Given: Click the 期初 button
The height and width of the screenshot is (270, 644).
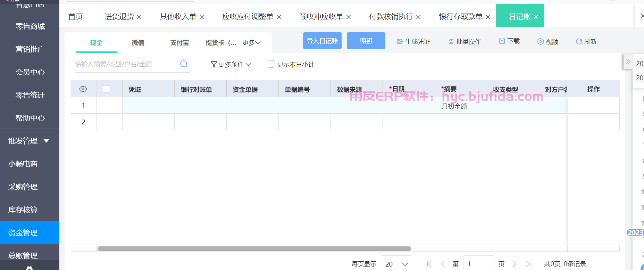Looking at the screenshot, I should pyautogui.click(x=366, y=41).
